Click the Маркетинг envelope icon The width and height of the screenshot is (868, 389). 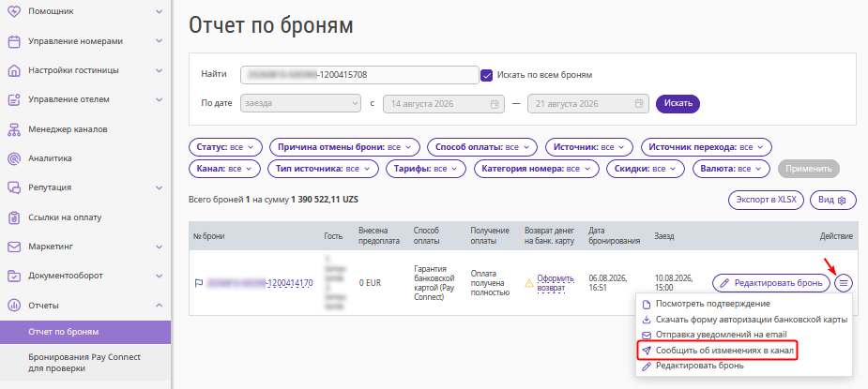(14, 247)
